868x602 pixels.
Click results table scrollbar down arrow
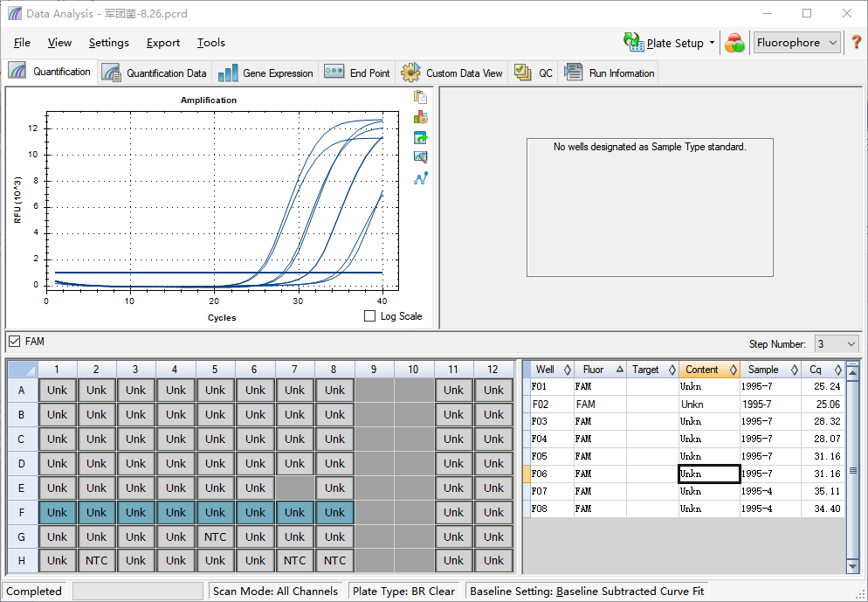pos(852,565)
